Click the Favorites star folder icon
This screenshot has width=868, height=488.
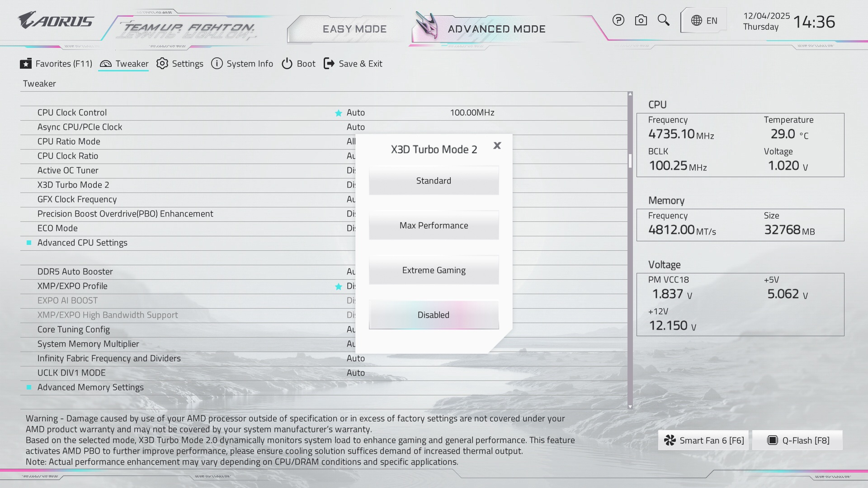point(26,64)
